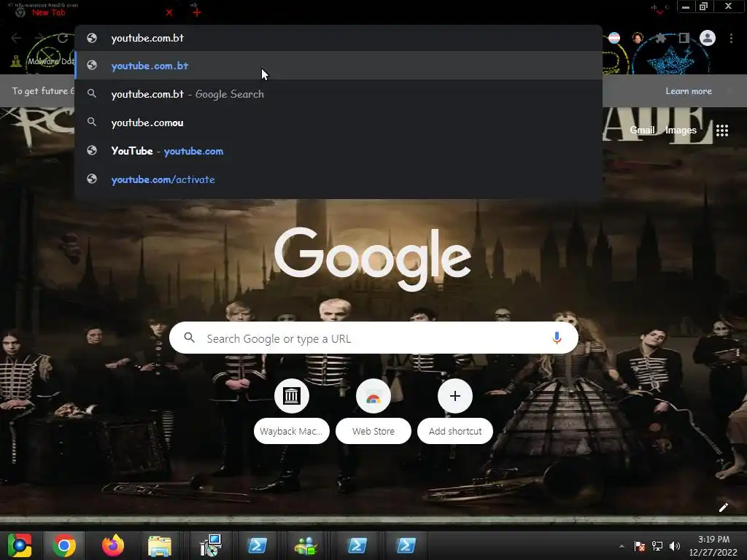This screenshot has height=560, width=747.
Task: Toggle the side panel button
Action: (x=684, y=38)
